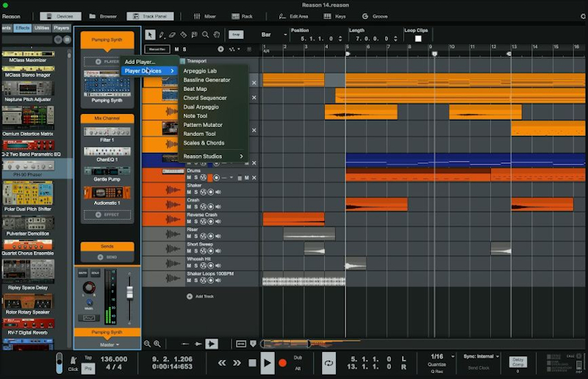Viewport: 588px width, 379px height.
Task: Select the Magnify tool
Action: click(x=206, y=35)
